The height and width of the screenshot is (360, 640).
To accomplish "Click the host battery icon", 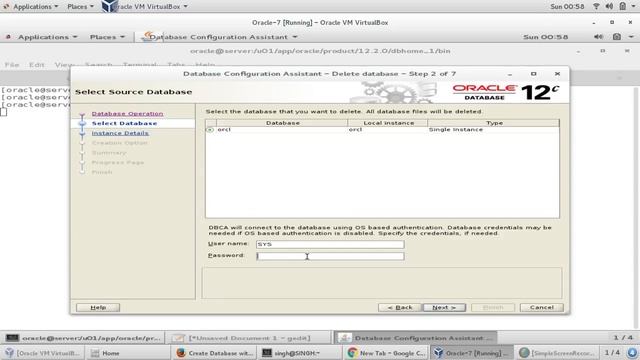I will 622,7.
